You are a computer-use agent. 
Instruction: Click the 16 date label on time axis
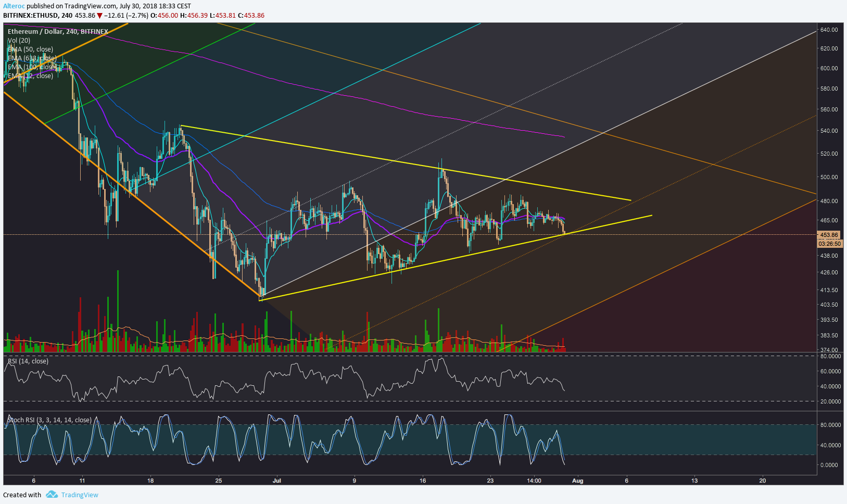(423, 481)
